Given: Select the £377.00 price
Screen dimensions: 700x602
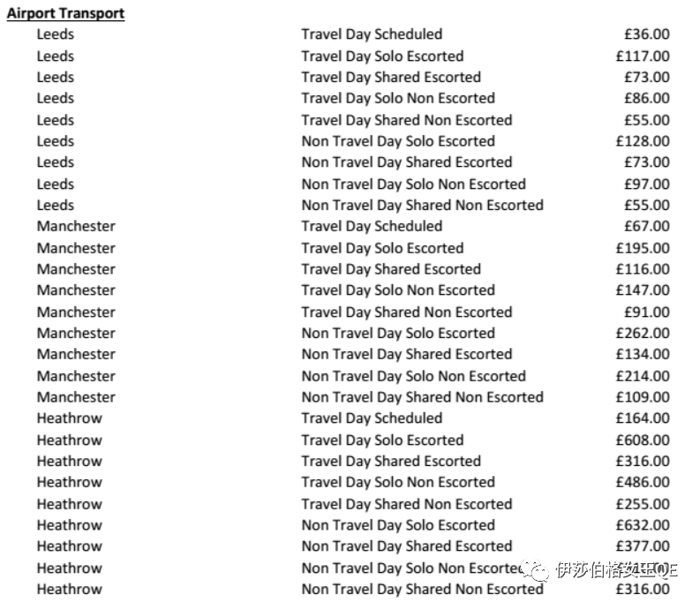Looking at the screenshot, I should coord(643,546).
